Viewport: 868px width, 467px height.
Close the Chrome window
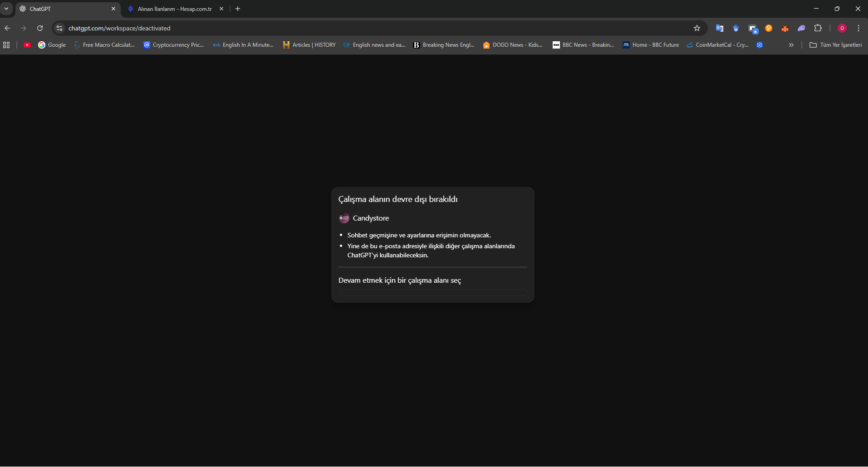tap(858, 9)
